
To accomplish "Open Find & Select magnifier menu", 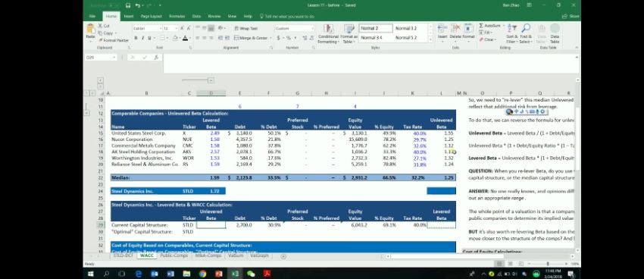I will pos(526,33).
